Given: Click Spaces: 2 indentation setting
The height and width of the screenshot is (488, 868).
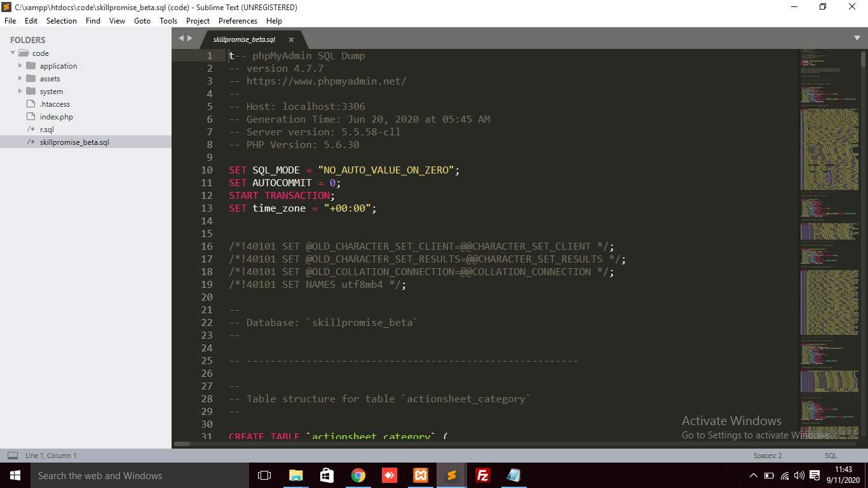Looking at the screenshot, I should [x=768, y=456].
